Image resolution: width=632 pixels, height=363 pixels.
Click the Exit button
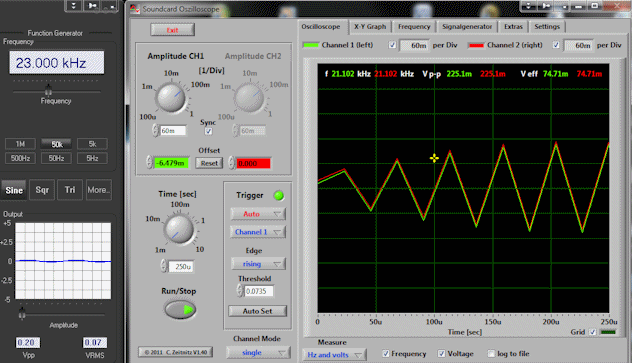(173, 30)
